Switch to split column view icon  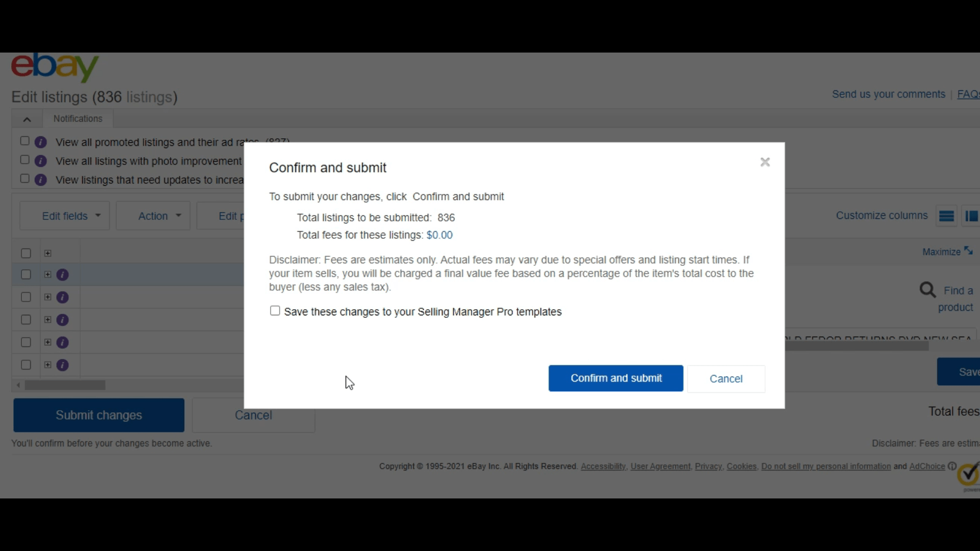pyautogui.click(x=972, y=215)
